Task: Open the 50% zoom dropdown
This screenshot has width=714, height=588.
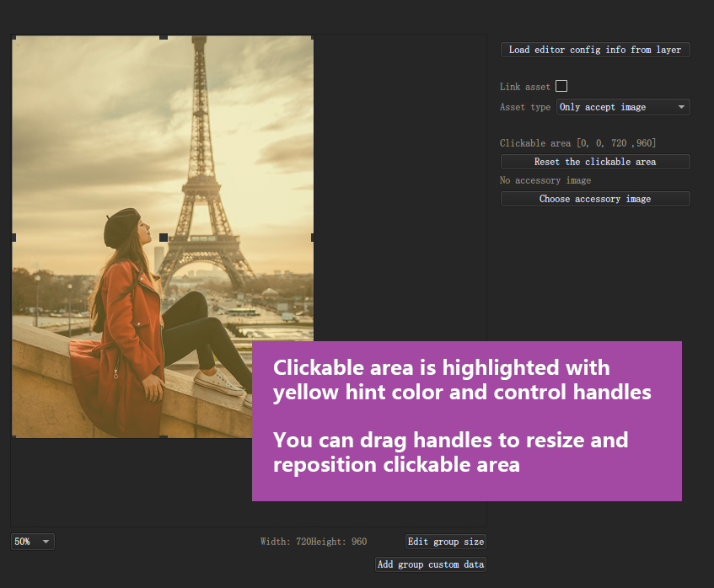Action: click(x=32, y=542)
